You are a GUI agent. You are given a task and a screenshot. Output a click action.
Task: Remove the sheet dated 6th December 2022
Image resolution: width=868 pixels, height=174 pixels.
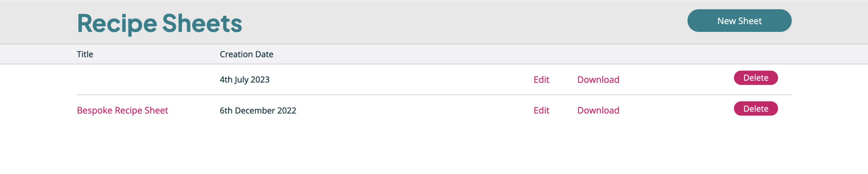click(x=755, y=109)
